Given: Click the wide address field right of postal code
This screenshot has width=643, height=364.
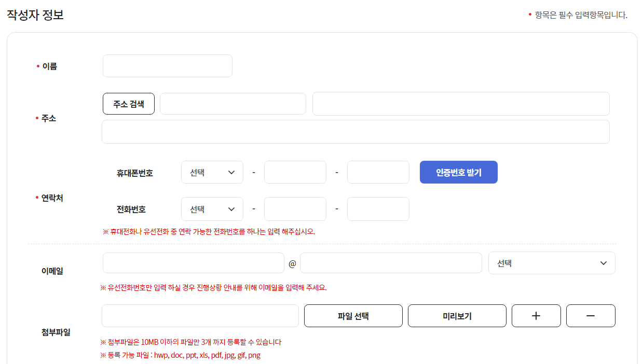Looking at the screenshot, I should pos(461,104).
